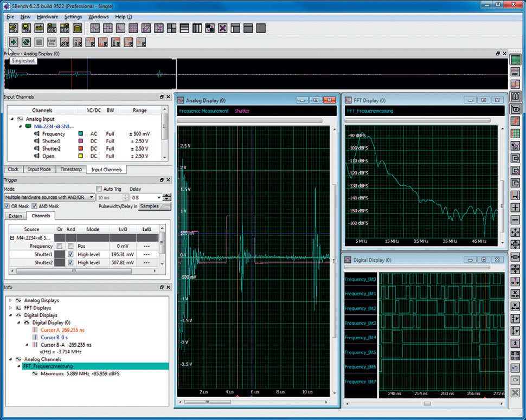Click the loop acquisition green arrows icon

tap(26, 42)
